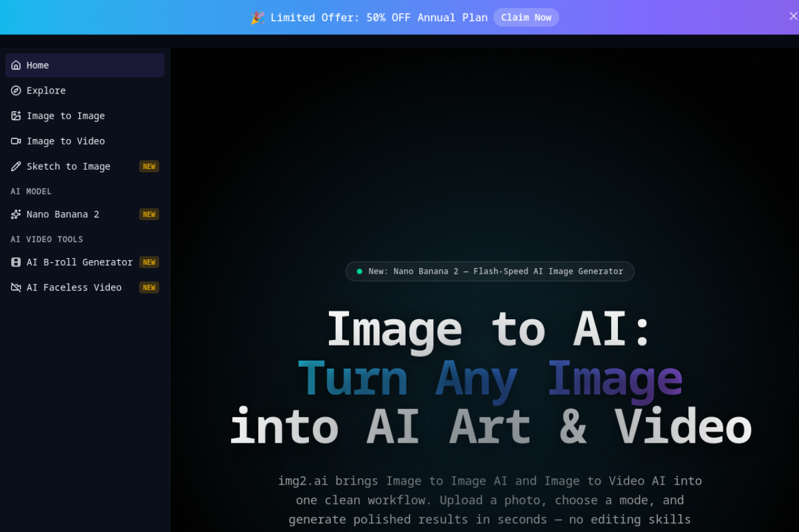
Task: Open Nano Banana 2 model page
Action: pyautogui.click(x=85, y=215)
